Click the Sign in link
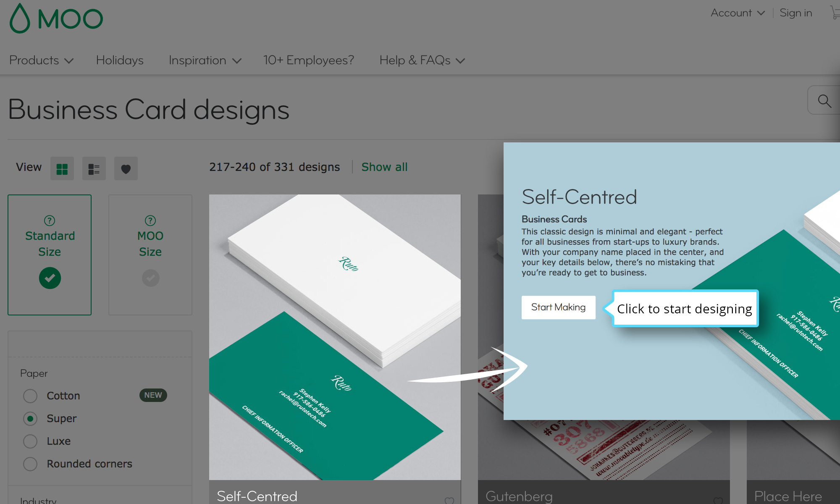 tap(796, 13)
